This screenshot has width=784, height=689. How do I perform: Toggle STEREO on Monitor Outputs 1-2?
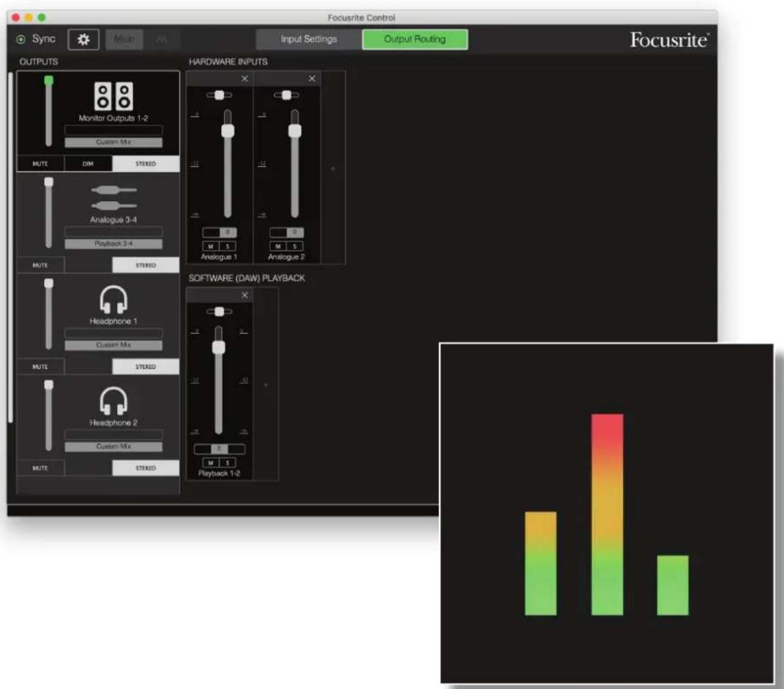145,164
